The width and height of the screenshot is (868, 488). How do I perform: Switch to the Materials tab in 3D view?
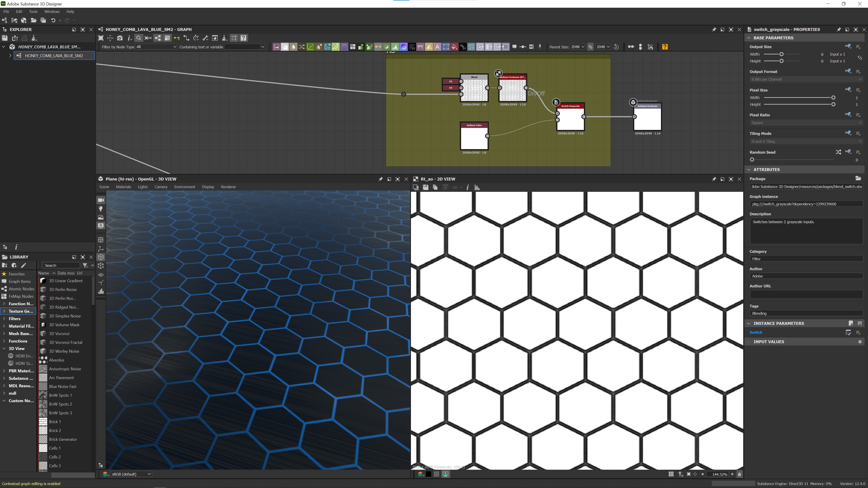[124, 187]
